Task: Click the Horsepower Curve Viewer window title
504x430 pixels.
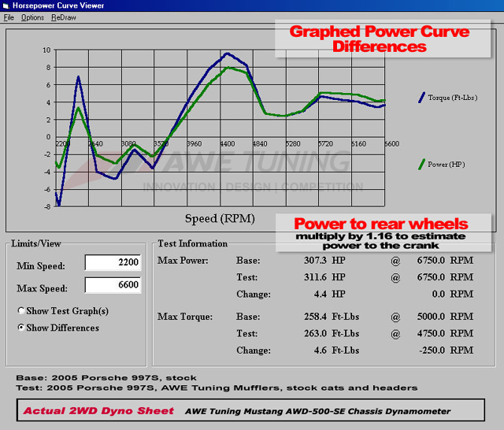Action: click(x=58, y=6)
